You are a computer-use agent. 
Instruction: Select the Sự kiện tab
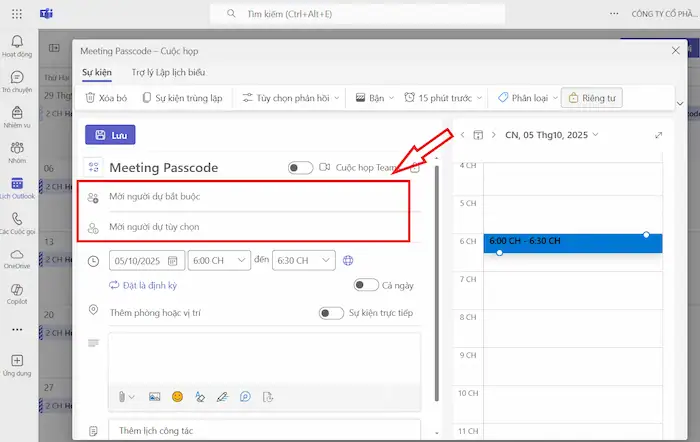[96, 72]
